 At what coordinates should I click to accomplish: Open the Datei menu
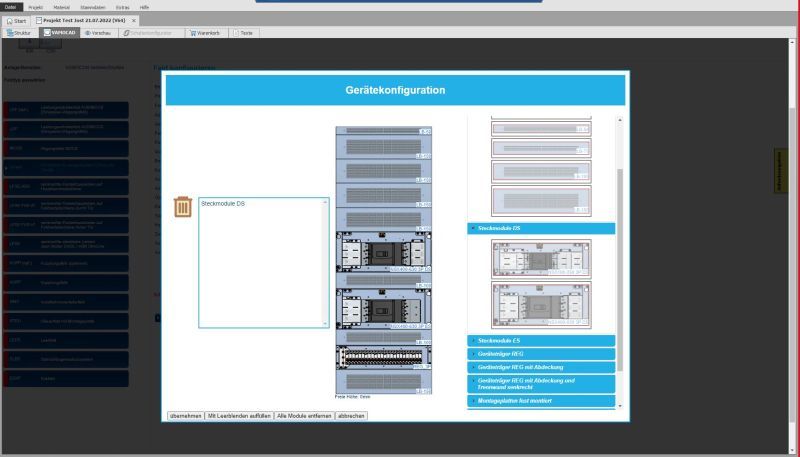pyautogui.click(x=11, y=7)
